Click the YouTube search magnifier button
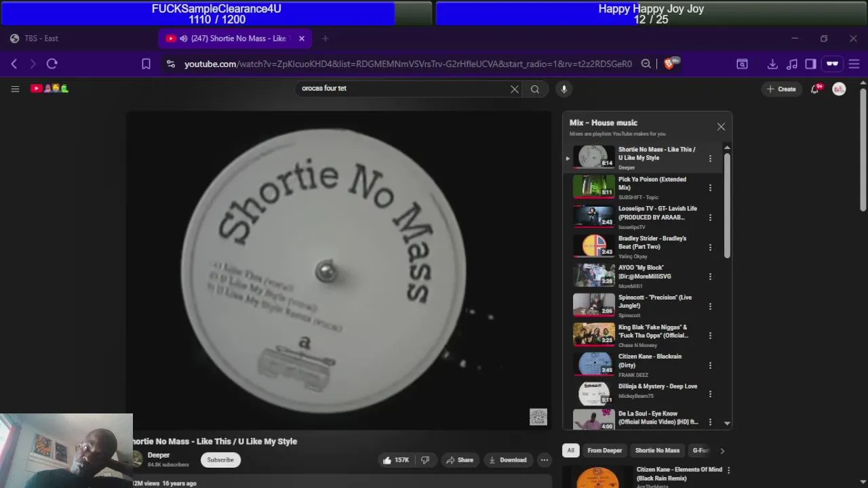Screen dimensions: 868x488 pos(535,89)
